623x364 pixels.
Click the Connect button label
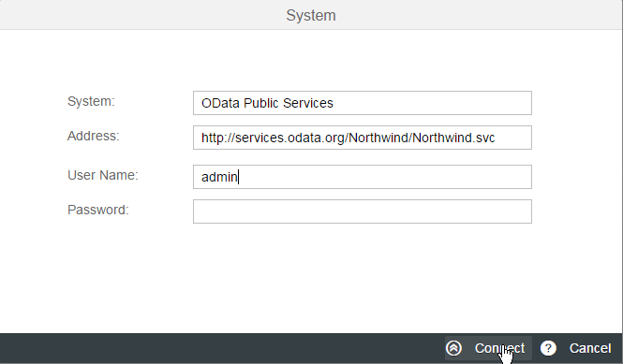pos(500,348)
